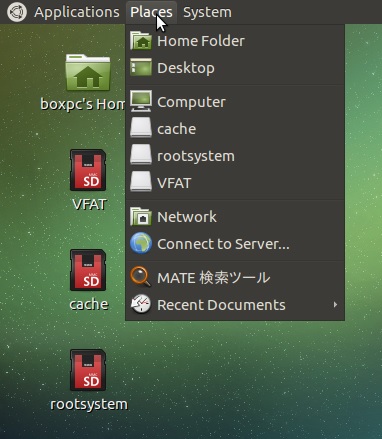Screen dimensions: 382x439
Task: Select the VFAT SD card desktop icon
Action: (x=88, y=170)
